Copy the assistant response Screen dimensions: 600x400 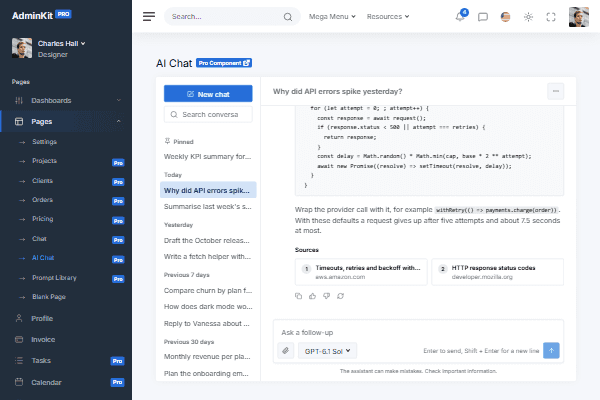tap(298, 296)
